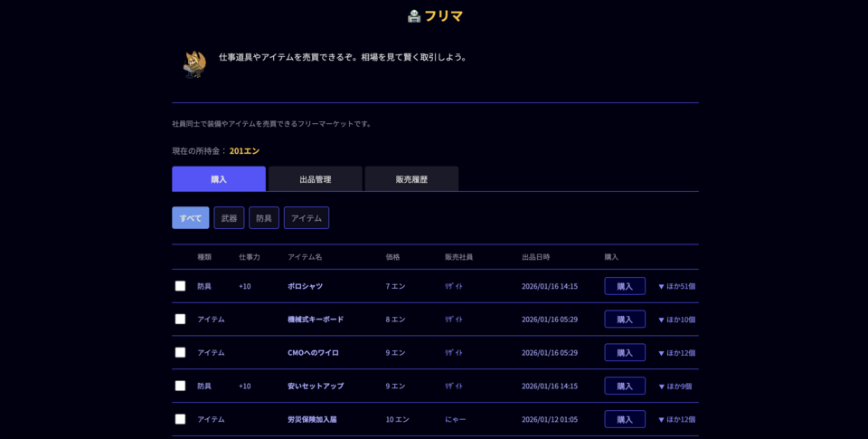Apply the アイテム category filter
This screenshot has width=868, height=439.
[307, 218]
